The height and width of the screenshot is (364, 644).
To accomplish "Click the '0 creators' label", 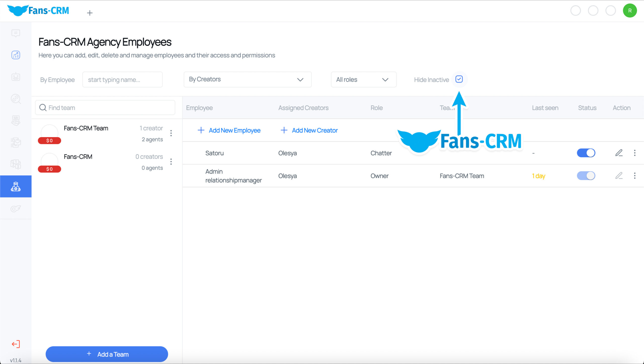I will (149, 156).
